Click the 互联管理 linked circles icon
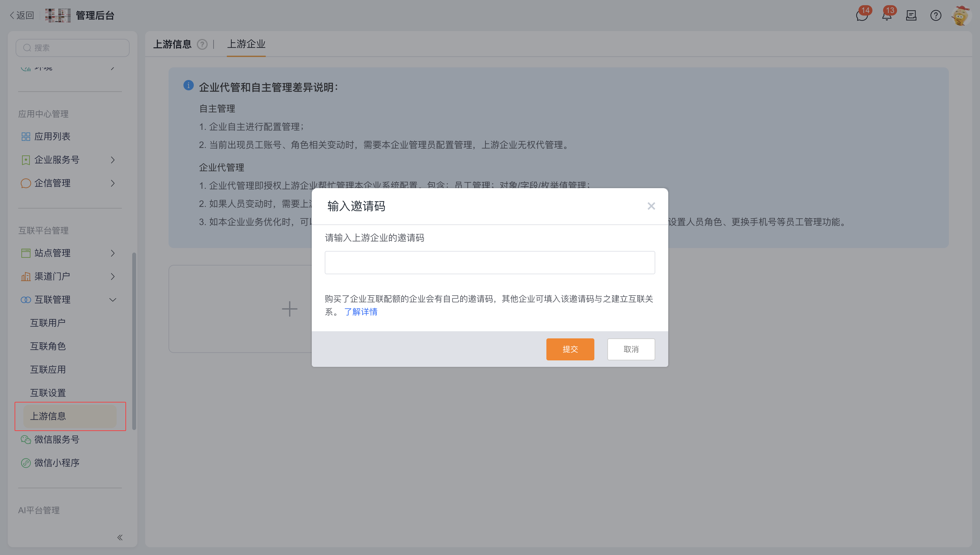The height and width of the screenshot is (555, 980). point(26,300)
